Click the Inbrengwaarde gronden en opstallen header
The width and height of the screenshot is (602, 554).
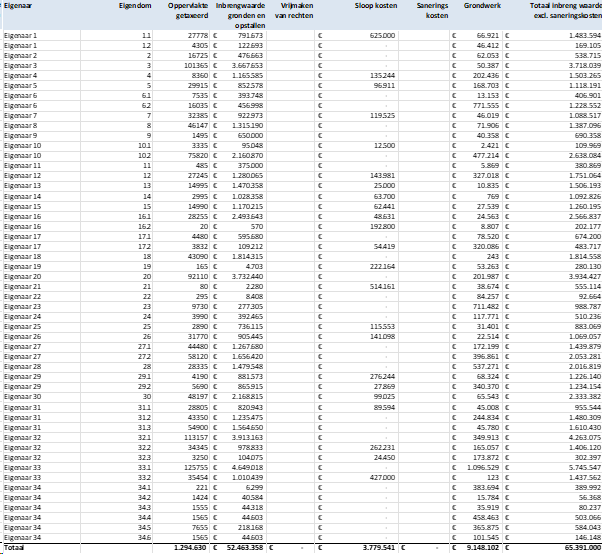238,15
